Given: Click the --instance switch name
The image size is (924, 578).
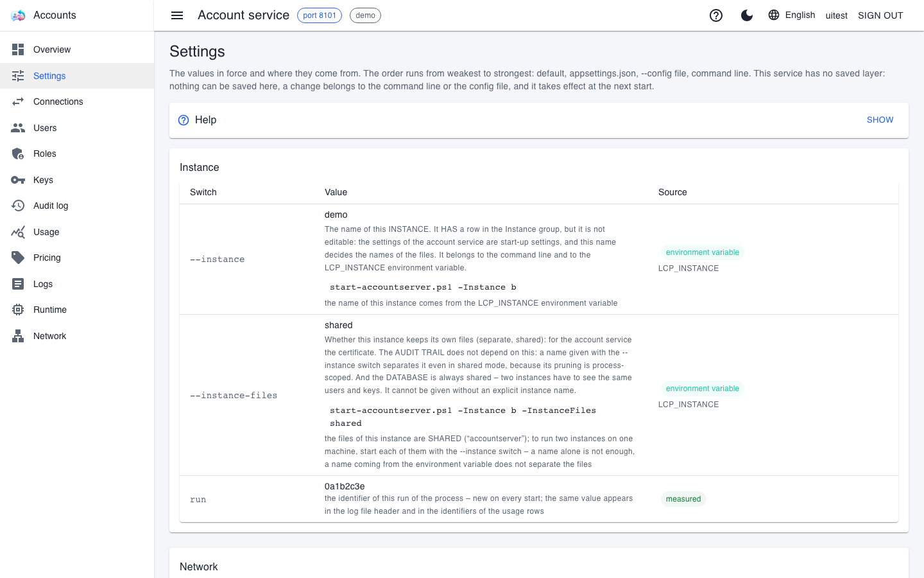Looking at the screenshot, I should click(217, 259).
